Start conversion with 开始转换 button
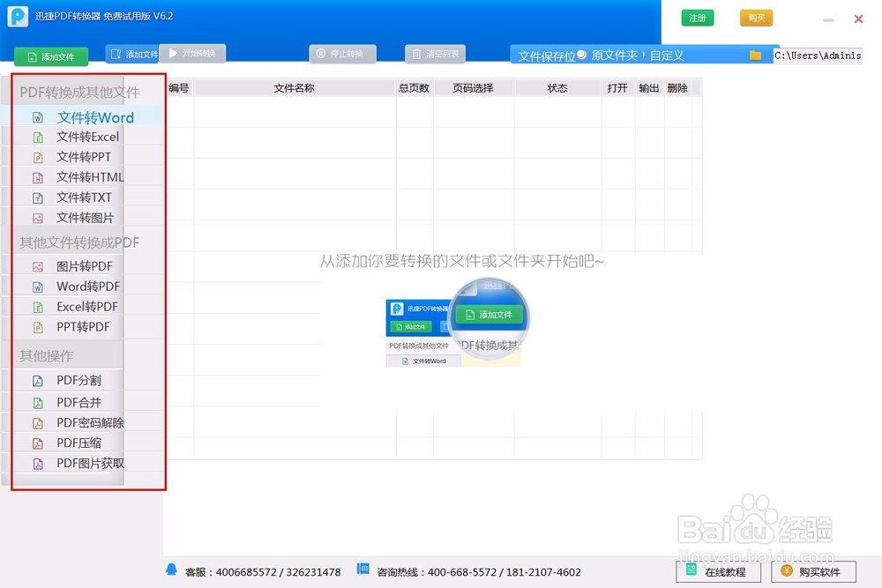Viewport: 882px width, 588px height. 192,53
